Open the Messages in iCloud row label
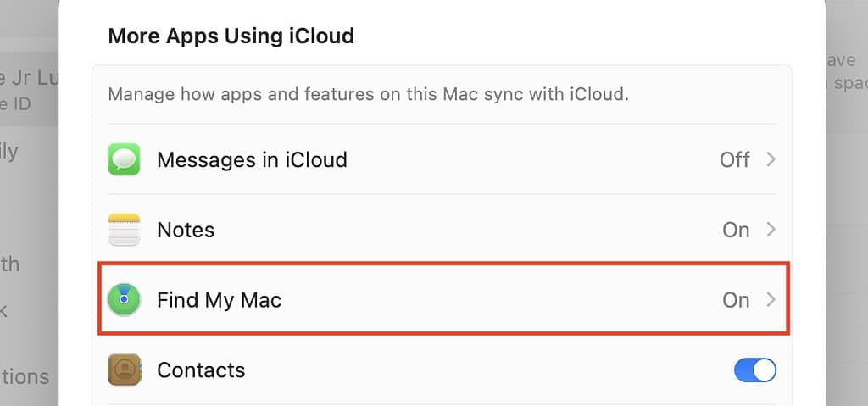 point(252,159)
